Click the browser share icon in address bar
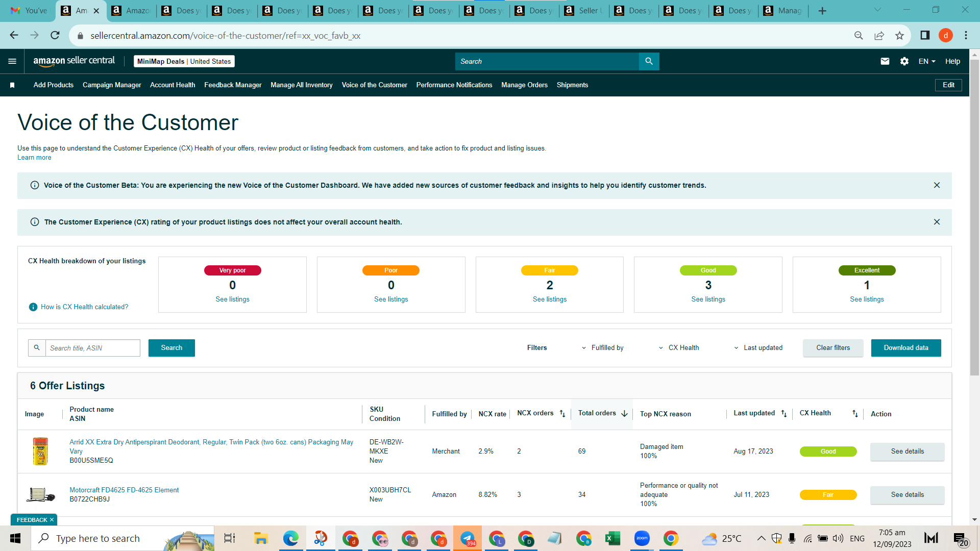This screenshot has width=980, height=551. coord(879,36)
